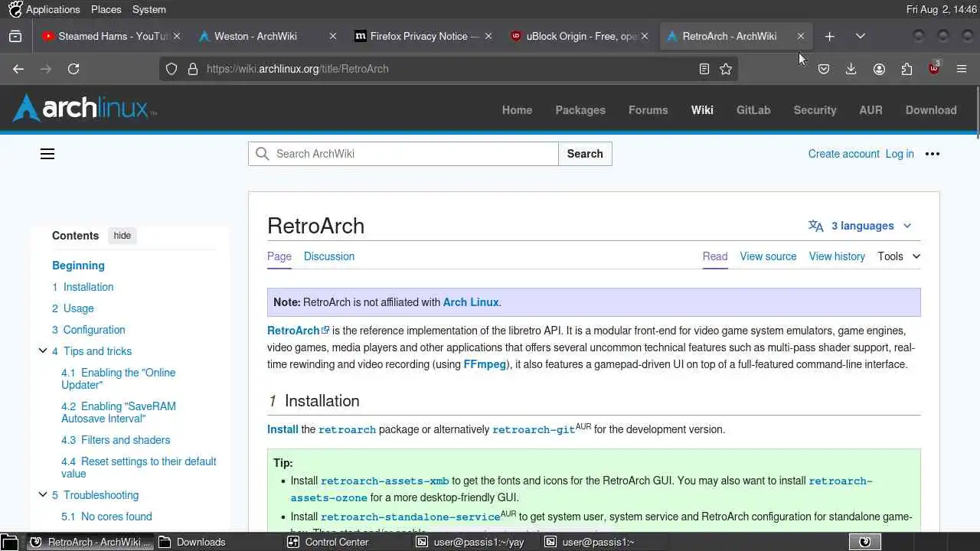Jump to Installation in Contents
The height and width of the screenshot is (551, 980).
(x=83, y=287)
